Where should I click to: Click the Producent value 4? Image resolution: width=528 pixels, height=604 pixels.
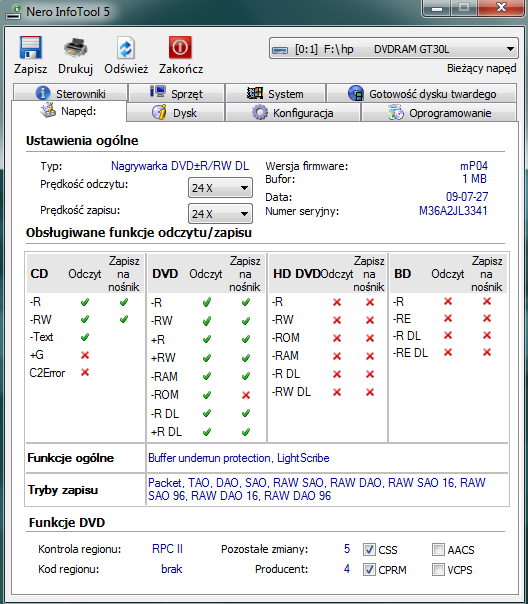[347, 569]
